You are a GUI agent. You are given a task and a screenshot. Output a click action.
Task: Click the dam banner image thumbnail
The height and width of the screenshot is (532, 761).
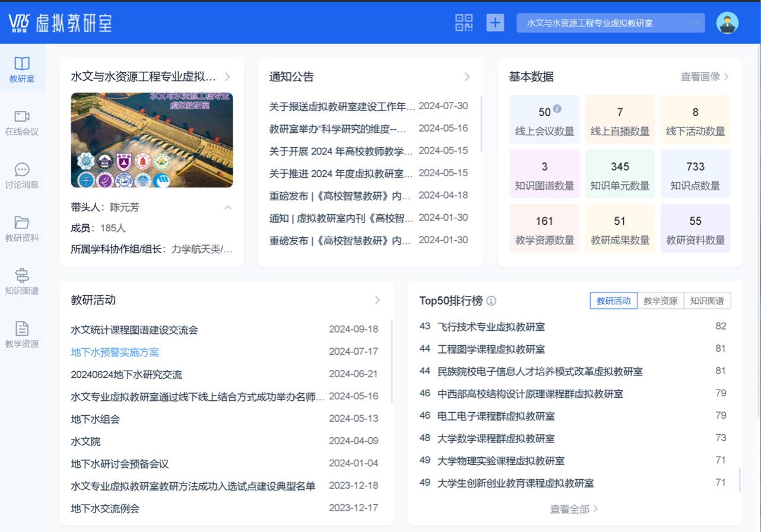tap(152, 140)
